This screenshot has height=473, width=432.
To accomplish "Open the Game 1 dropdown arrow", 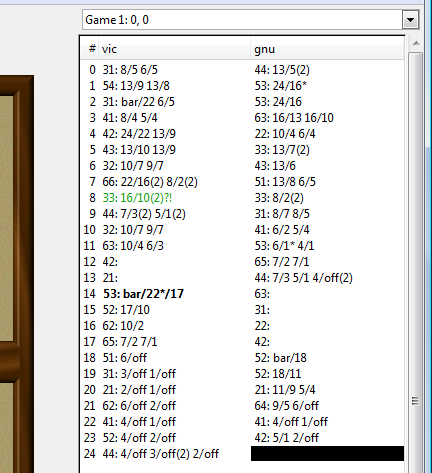I will point(410,20).
